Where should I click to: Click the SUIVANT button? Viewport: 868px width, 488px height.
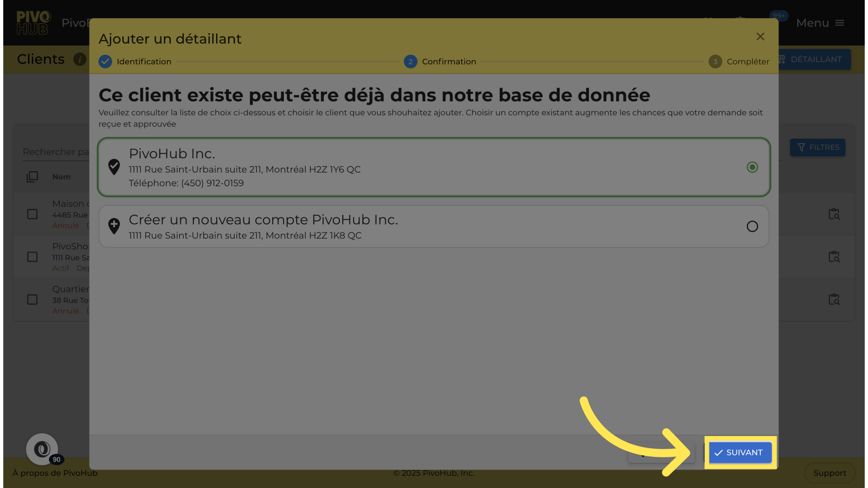click(740, 452)
